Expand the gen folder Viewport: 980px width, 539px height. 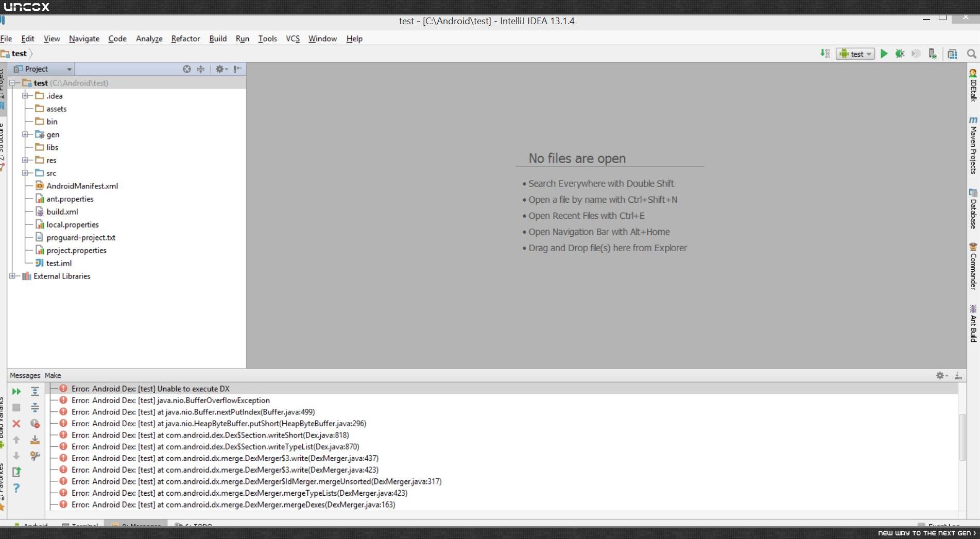coord(25,134)
